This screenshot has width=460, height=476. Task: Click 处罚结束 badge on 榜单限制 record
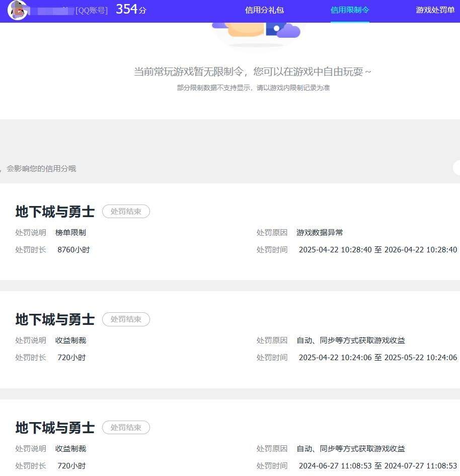coord(126,211)
